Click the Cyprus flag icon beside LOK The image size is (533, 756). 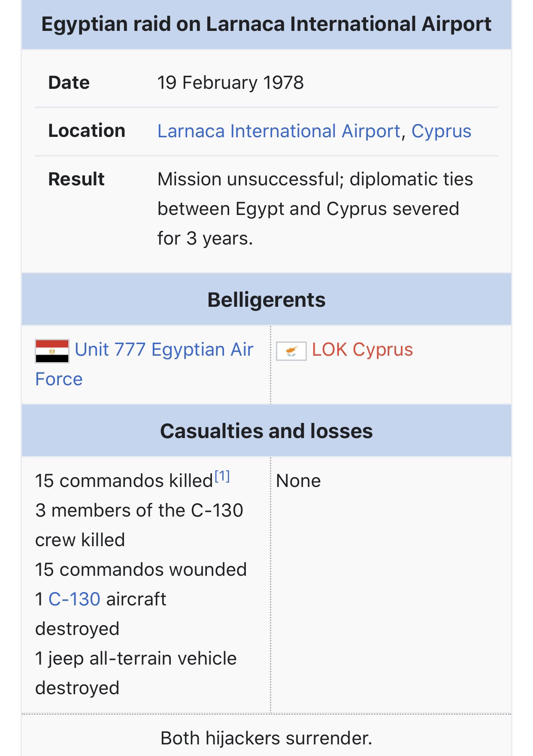pyautogui.click(x=291, y=351)
